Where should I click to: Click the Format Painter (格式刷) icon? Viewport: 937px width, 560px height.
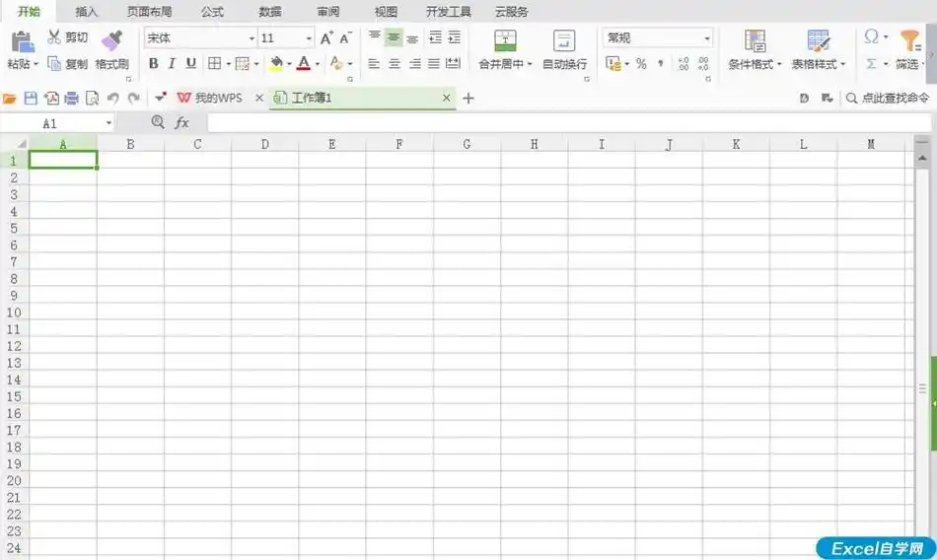pyautogui.click(x=111, y=40)
